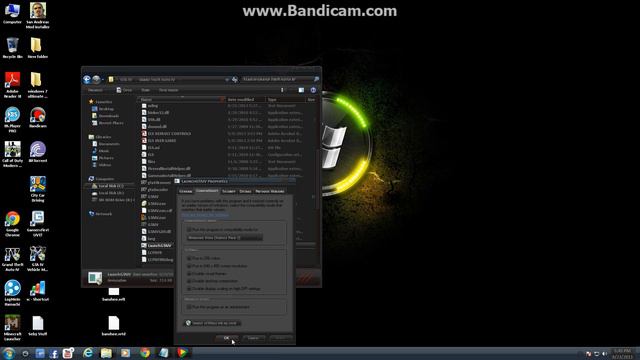Click the Explorer back arrow button
The image size is (640, 360).
(87, 80)
